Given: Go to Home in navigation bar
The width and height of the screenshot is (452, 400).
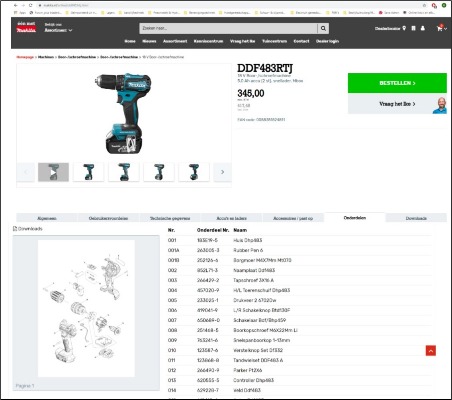Looking at the screenshot, I should (x=130, y=41).
